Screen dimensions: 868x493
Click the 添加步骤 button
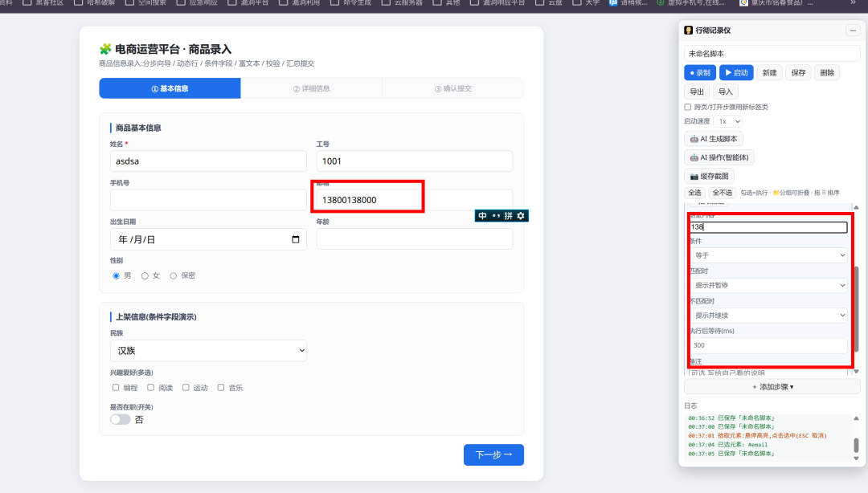tap(772, 387)
